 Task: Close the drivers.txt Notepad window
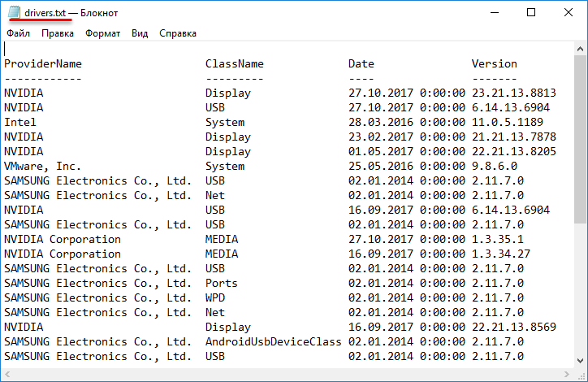569,12
